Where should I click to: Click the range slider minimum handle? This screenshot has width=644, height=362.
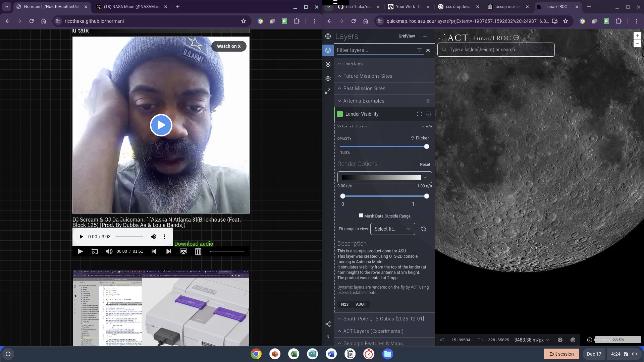(x=342, y=196)
